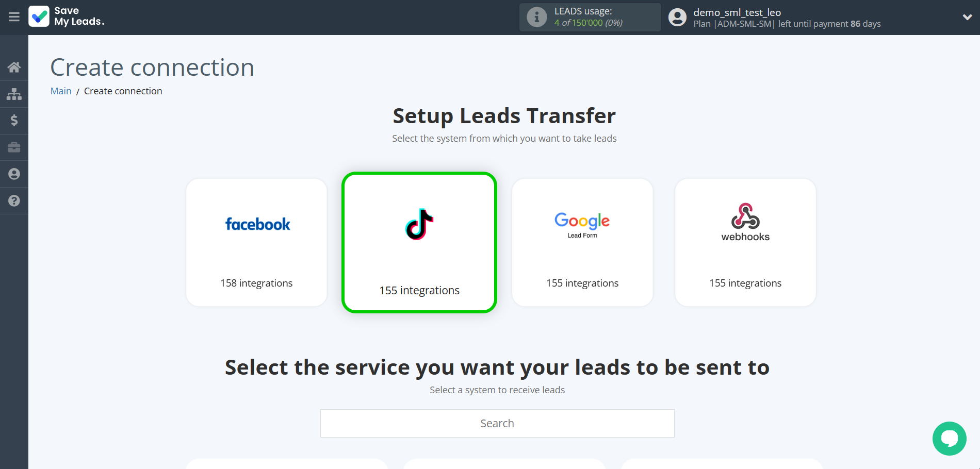
Task: Click the SaveMyLeads logo
Action: (x=66, y=16)
